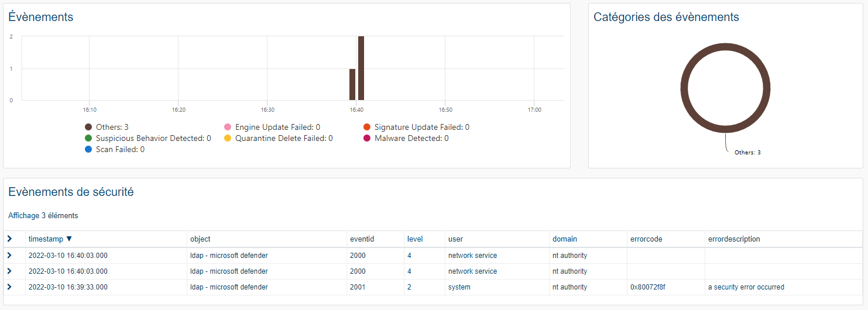Click the 'Others: 3' donut chart label
Screen dimensions: 868x310
747,153
